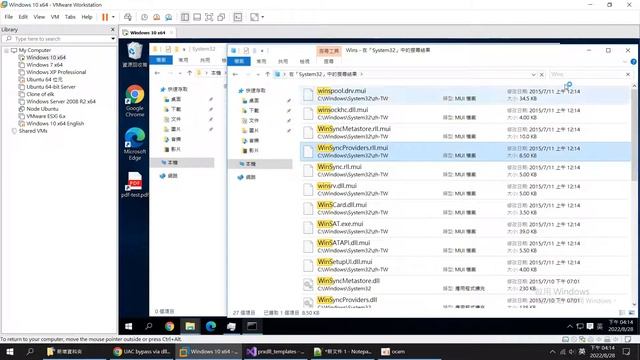Open pdf-test.pdf on guest desktop
The height and width of the screenshot is (360, 640).
click(135, 184)
